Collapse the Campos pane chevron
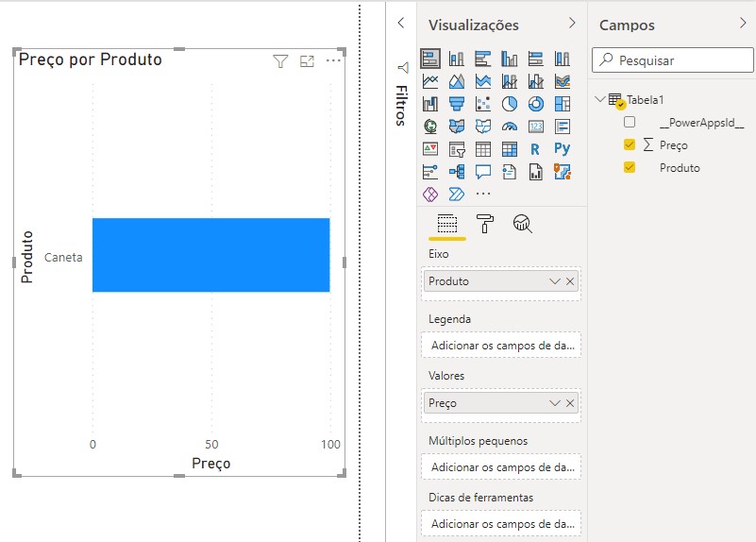Image resolution: width=756 pixels, height=542 pixels. click(743, 24)
